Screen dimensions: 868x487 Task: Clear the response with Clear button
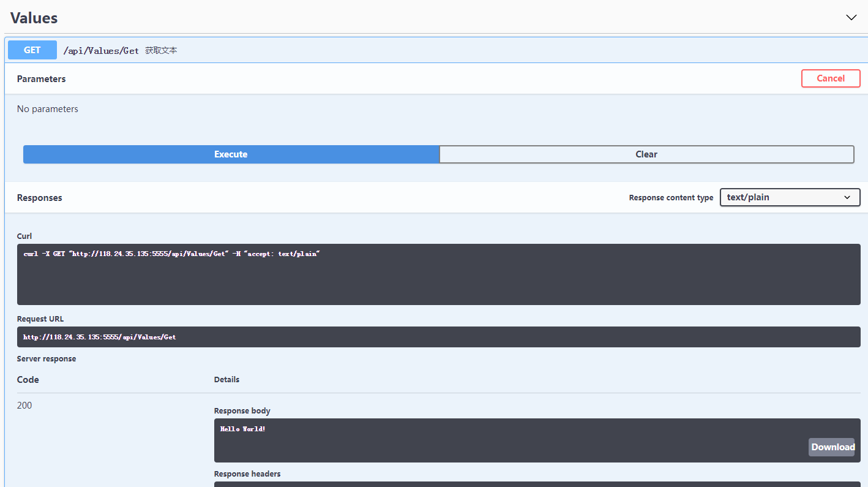point(646,154)
